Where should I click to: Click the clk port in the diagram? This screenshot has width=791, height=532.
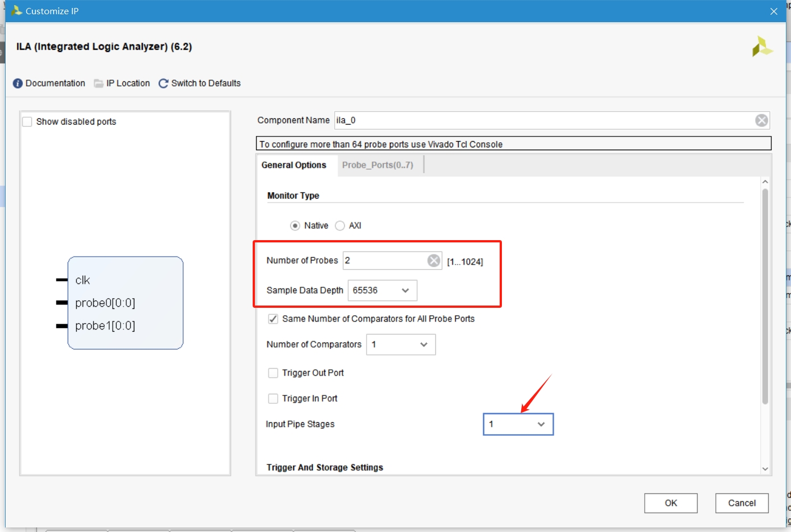[83, 280]
